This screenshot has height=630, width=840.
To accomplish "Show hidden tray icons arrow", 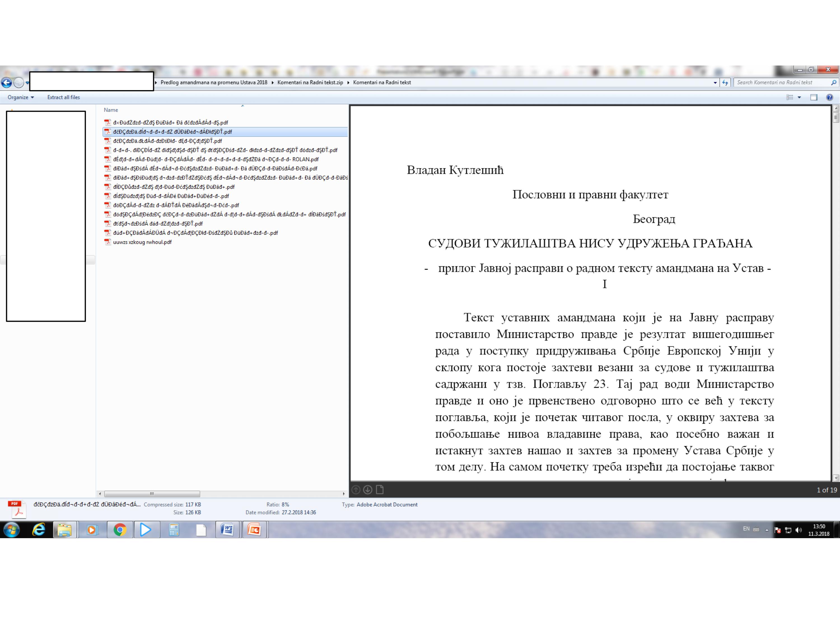I will pos(767,530).
